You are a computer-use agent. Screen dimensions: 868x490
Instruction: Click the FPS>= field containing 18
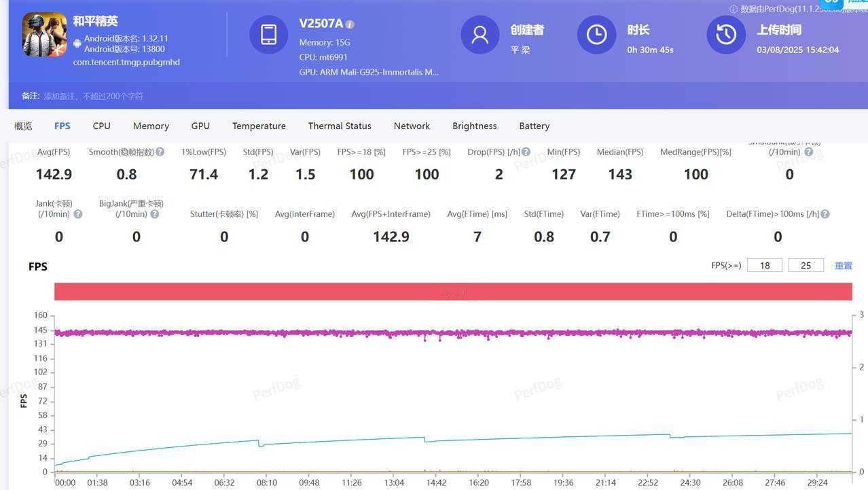point(765,265)
